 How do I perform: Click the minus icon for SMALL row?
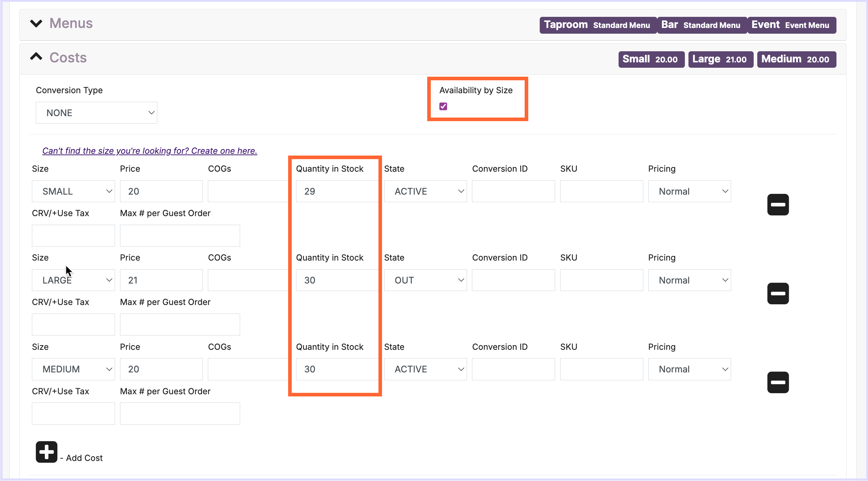tap(778, 205)
